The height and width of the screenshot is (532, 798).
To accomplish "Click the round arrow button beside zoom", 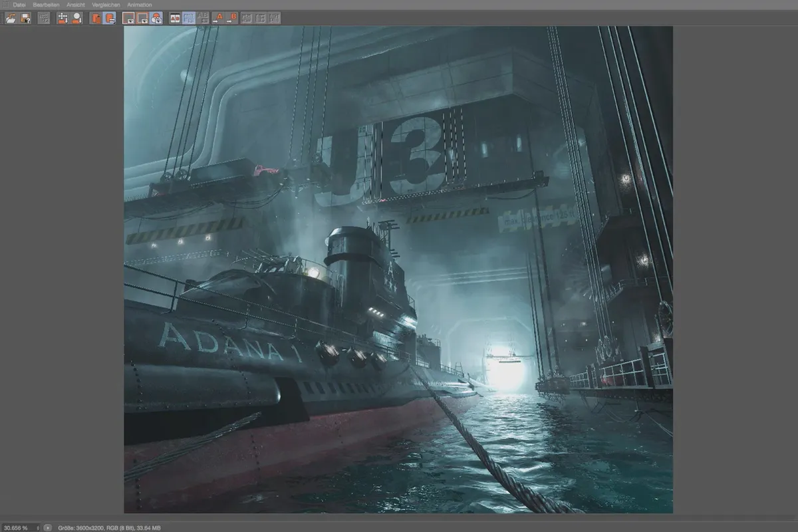I will (x=48, y=527).
